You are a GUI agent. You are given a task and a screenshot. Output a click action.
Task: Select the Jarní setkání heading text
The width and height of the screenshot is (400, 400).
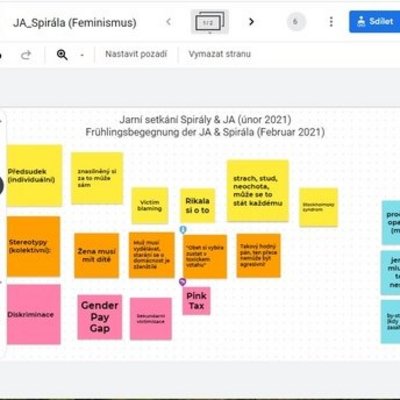coord(205,120)
